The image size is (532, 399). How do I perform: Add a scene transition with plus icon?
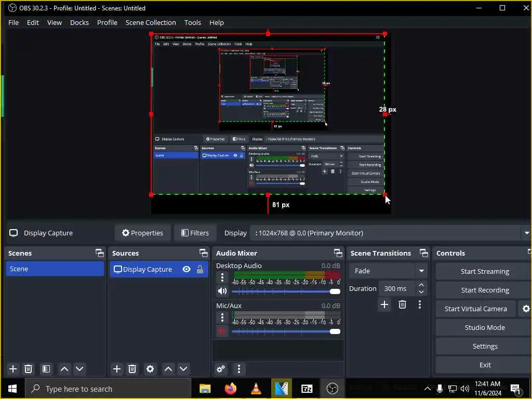[x=384, y=304]
